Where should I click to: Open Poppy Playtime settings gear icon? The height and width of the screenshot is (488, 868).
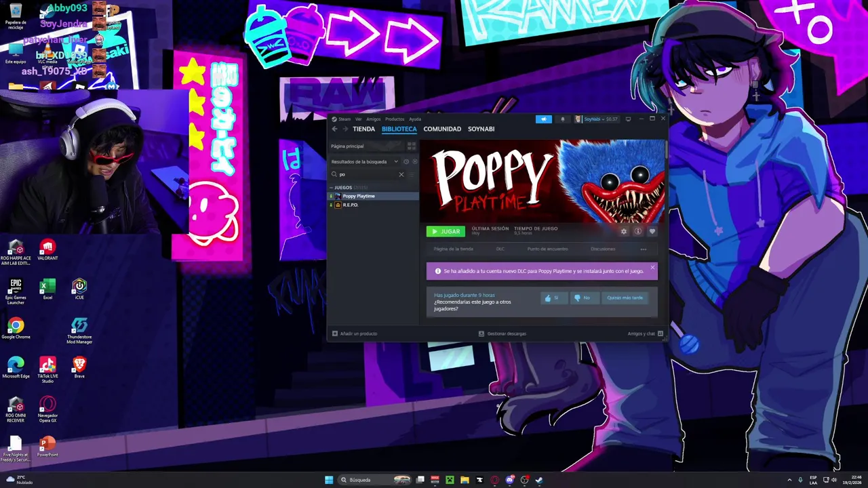(624, 231)
